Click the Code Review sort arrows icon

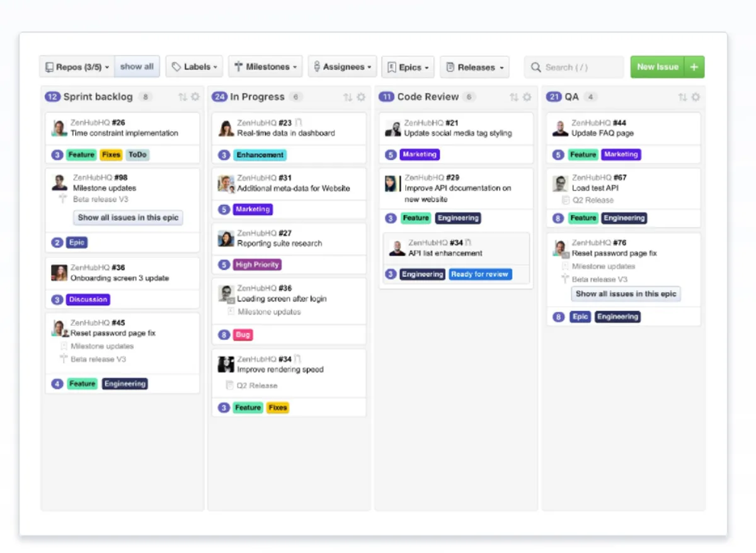point(515,97)
